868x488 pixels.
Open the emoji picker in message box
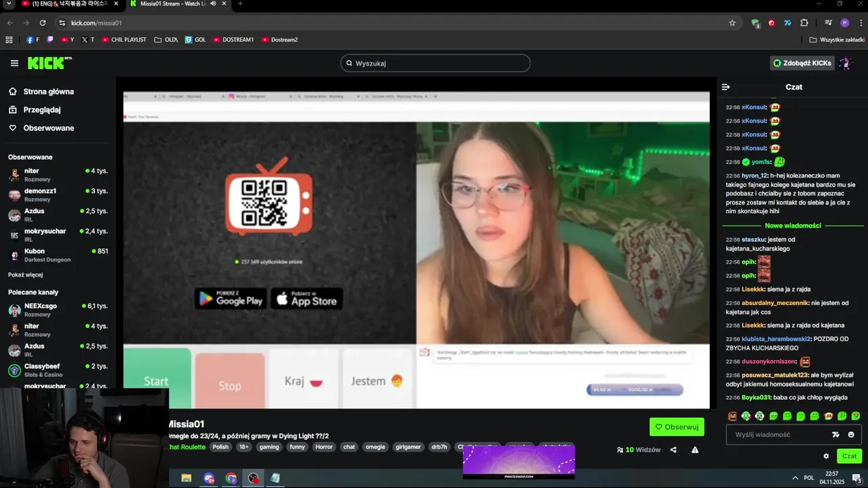pyautogui.click(x=851, y=434)
